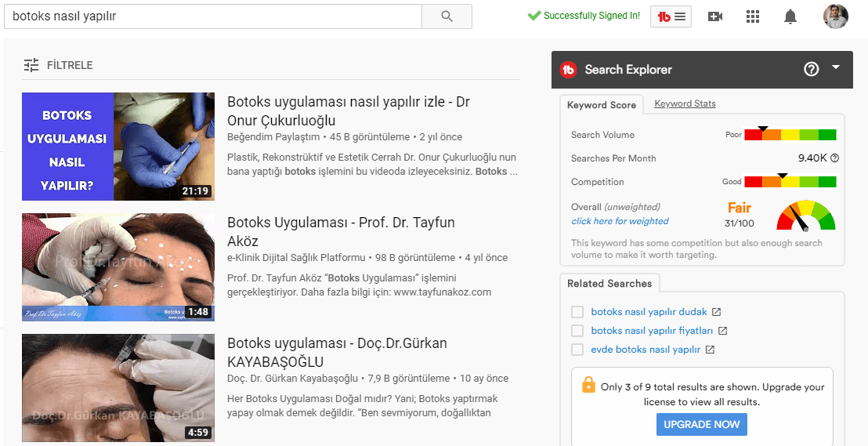This screenshot has width=868, height=446.
Task: Expand the Search Explorer dropdown arrow
Action: coord(836,68)
